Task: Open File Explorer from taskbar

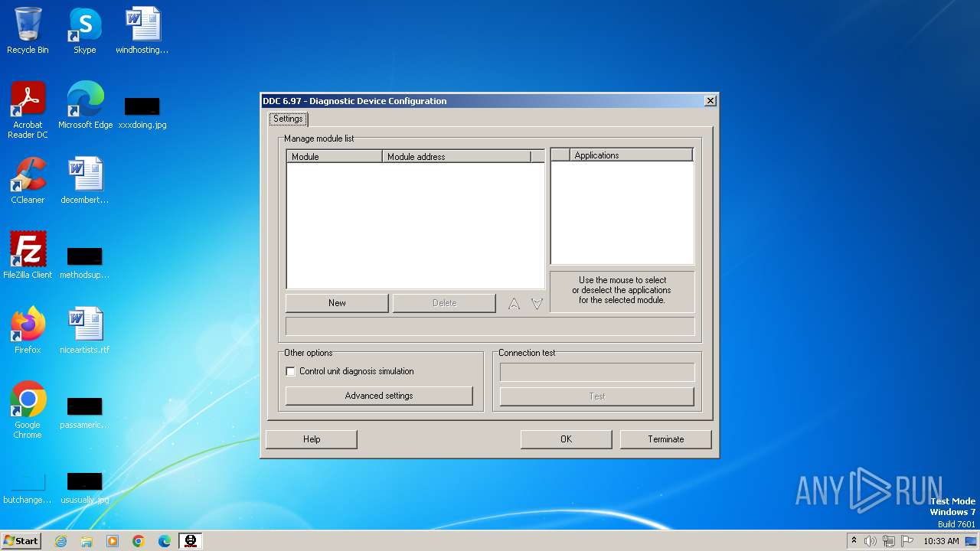Action: [87, 541]
